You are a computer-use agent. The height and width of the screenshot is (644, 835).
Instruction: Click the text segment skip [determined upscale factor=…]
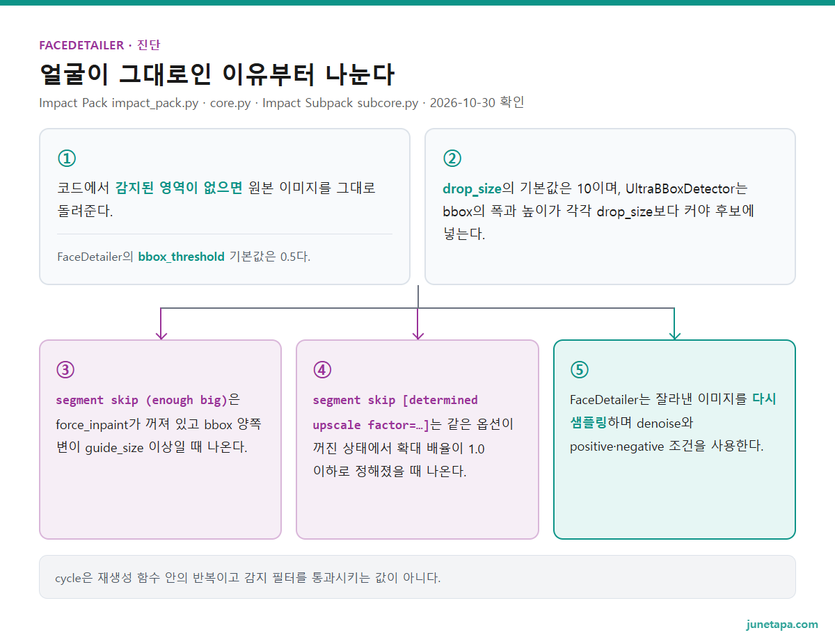click(x=395, y=412)
